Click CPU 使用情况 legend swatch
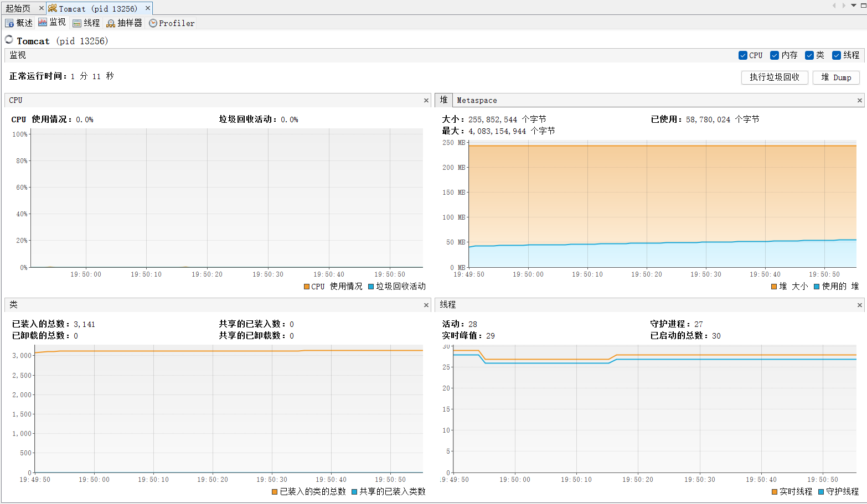 click(307, 287)
